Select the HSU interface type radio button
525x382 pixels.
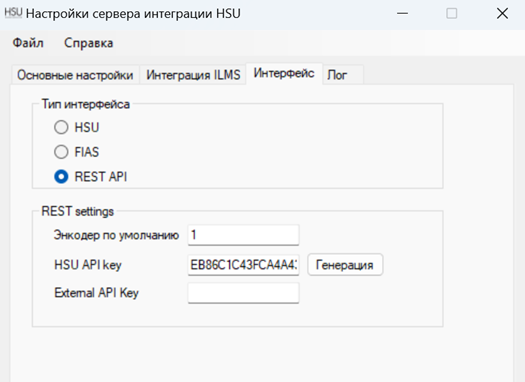click(x=61, y=127)
